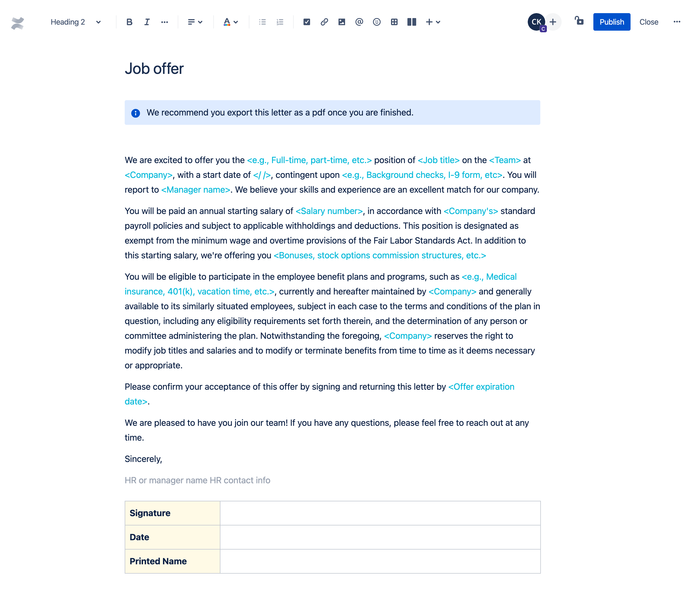Expand the text color picker dropdown
The image size is (700, 607).
(236, 22)
